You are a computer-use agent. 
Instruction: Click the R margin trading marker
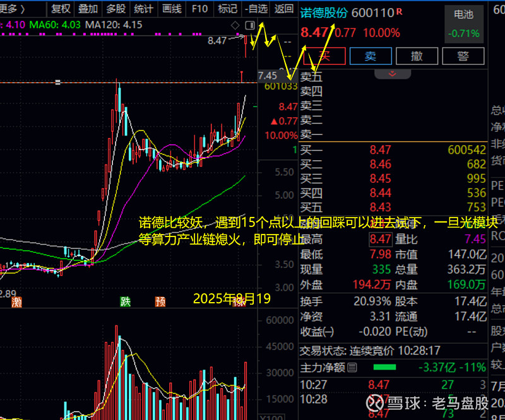tap(400, 11)
